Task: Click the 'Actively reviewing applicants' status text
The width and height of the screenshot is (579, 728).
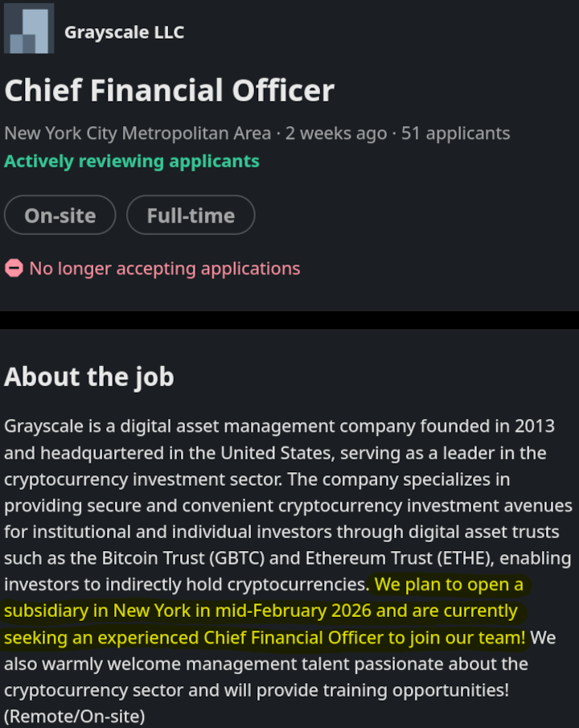Action: tap(132, 161)
